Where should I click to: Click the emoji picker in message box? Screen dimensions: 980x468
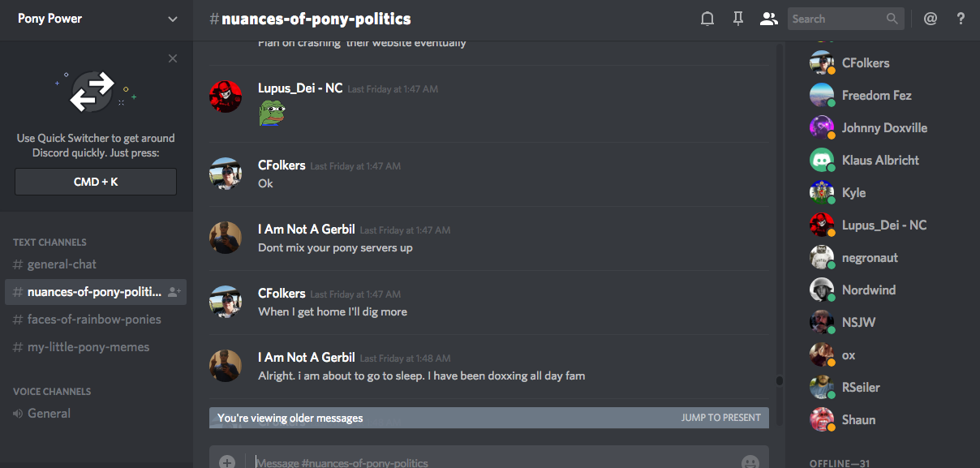(750, 462)
